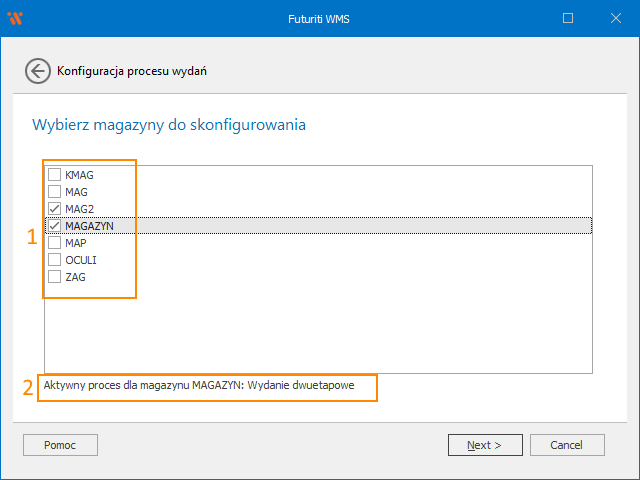Untick the MAGAZYN checkbox
The height and width of the screenshot is (480, 640).
point(55,226)
